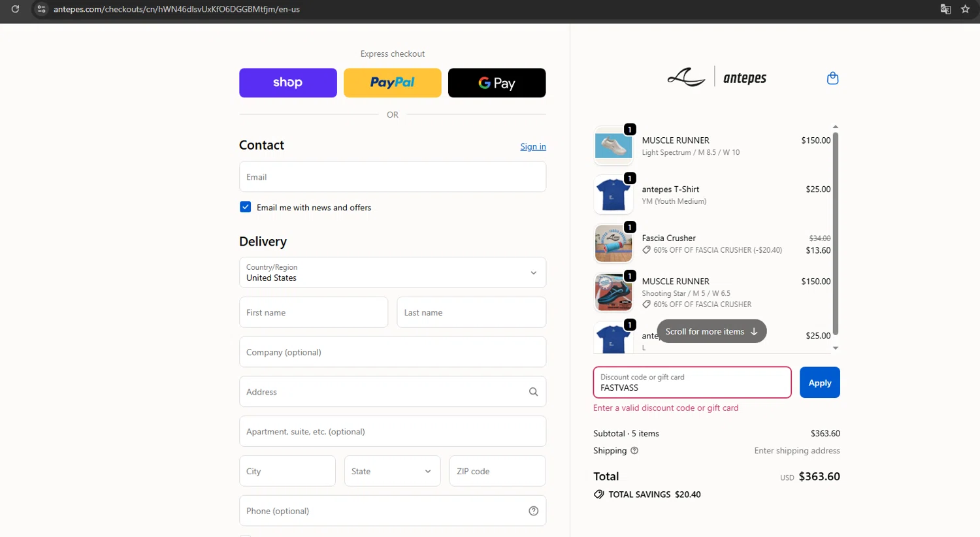The width and height of the screenshot is (980, 537).
Task: Click 'Light Spectrum / M 8.5 / W 10' variant text
Action: (x=691, y=152)
